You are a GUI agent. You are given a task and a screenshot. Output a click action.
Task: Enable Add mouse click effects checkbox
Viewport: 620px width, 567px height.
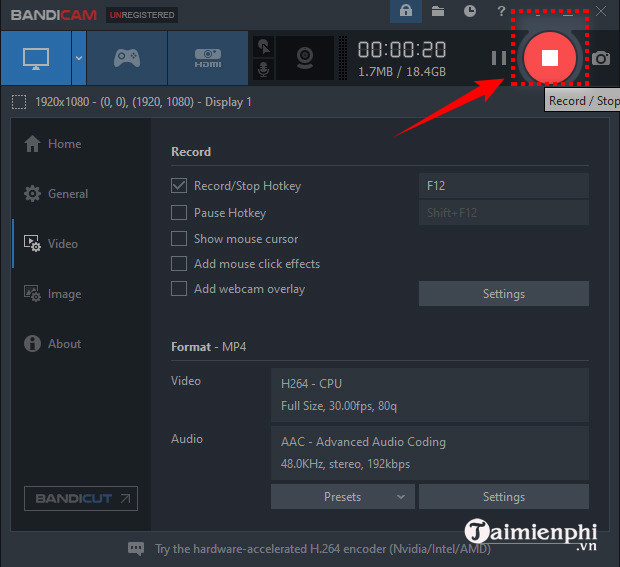tap(179, 263)
